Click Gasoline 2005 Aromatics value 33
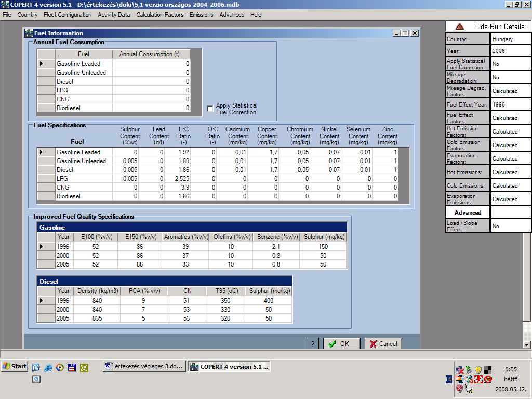 [x=185, y=264]
